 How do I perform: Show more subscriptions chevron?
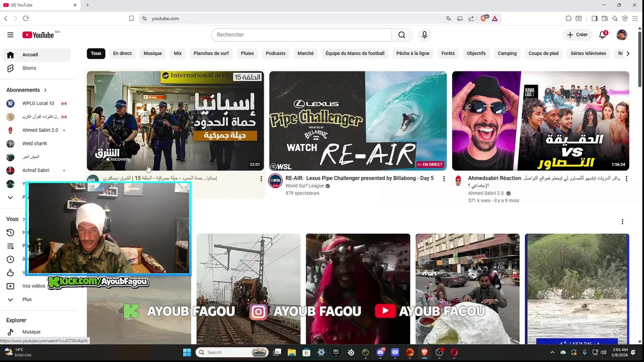click(x=10, y=198)
